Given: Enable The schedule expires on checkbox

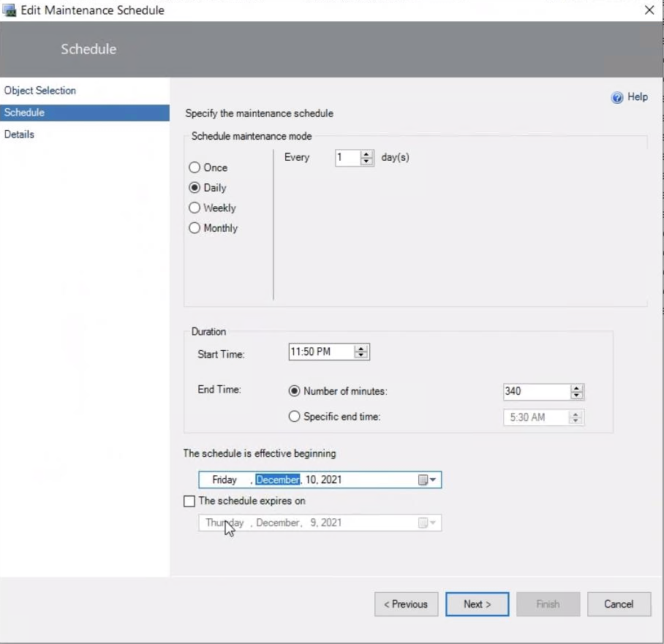Looking at the screenshot, I should coord(189,501).
